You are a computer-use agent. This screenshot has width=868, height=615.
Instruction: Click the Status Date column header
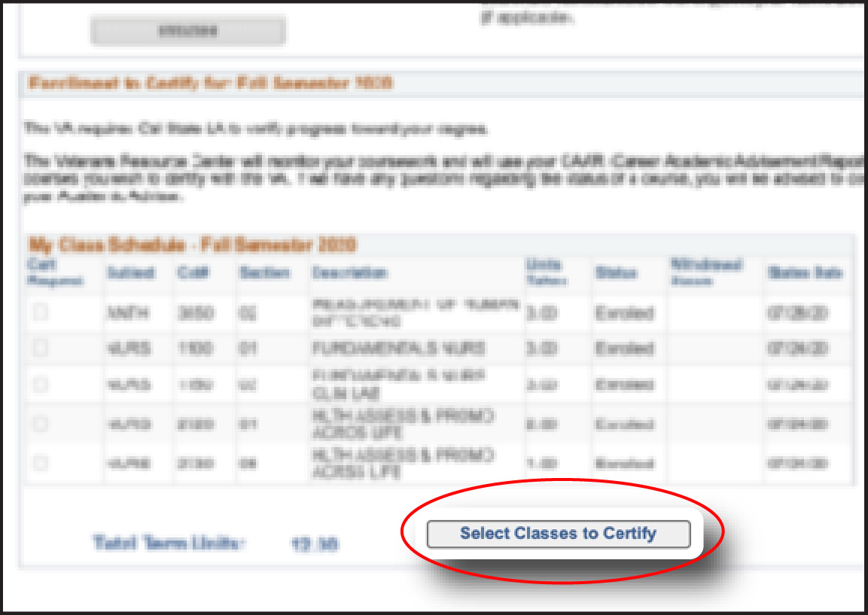coord(805,273)
